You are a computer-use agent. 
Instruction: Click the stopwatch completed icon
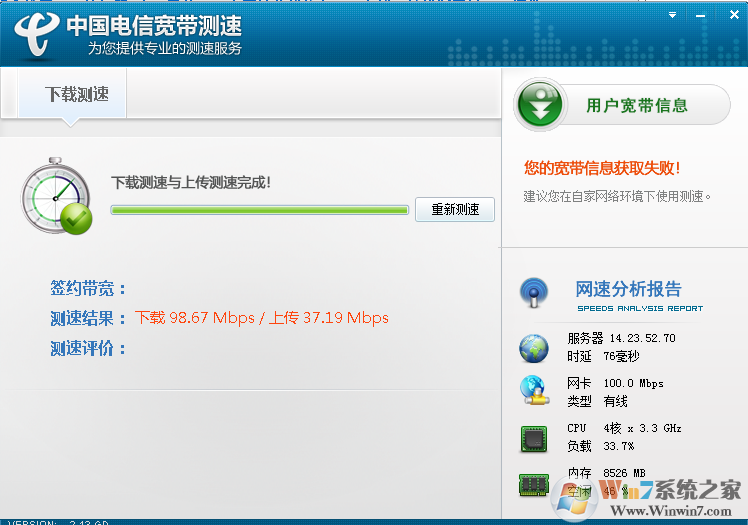[57, 196]
